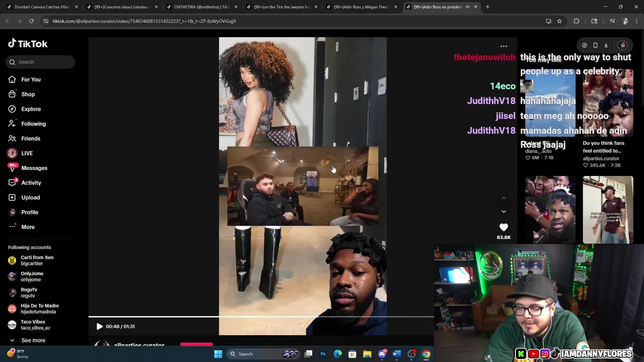The image size is (644, 362).
Task: Open the coins icon in top pill
Action: [x=585, y=45]
